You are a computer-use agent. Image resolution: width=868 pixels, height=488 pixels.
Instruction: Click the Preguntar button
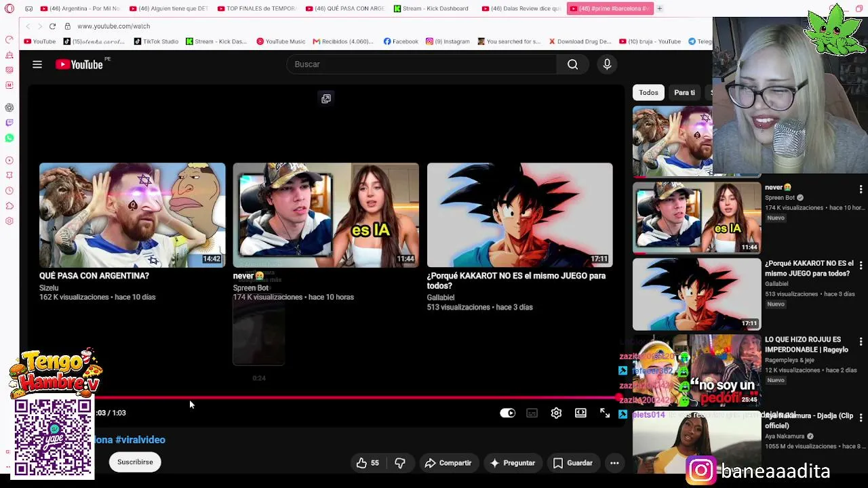(513, 463)
